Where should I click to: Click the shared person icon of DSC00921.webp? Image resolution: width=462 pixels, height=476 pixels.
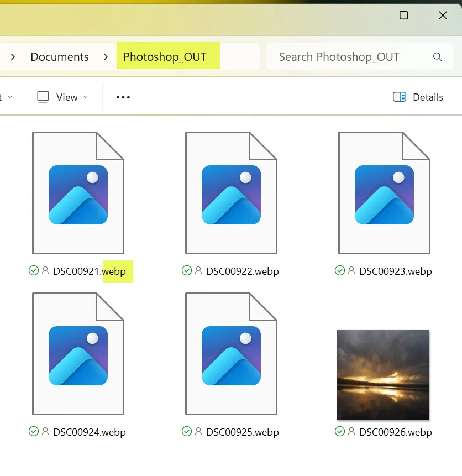tap(45, 270)
